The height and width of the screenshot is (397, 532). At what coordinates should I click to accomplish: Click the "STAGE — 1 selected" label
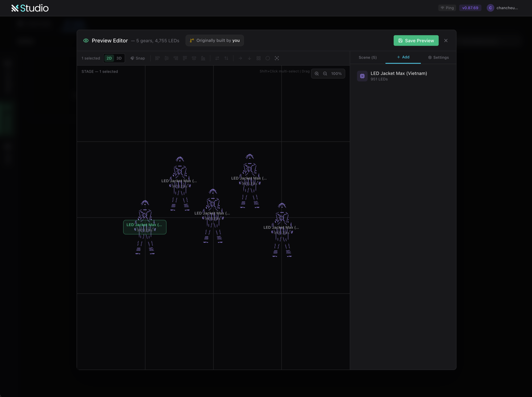(100, 71)
